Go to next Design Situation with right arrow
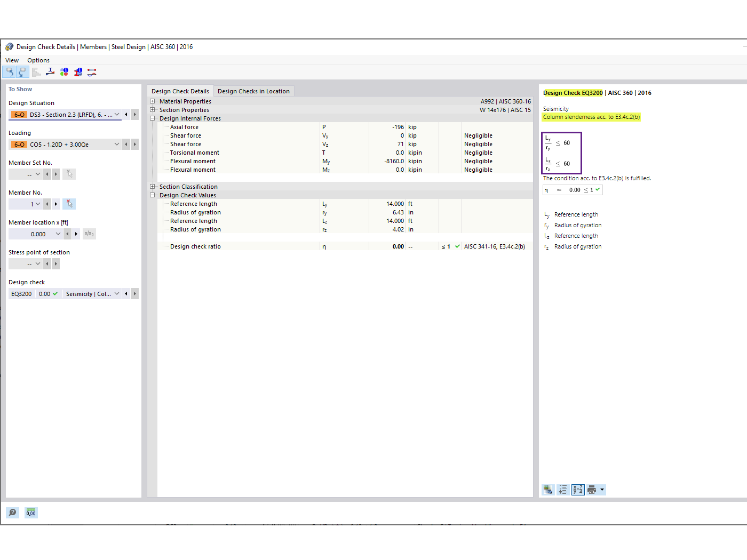 point(135,115)
